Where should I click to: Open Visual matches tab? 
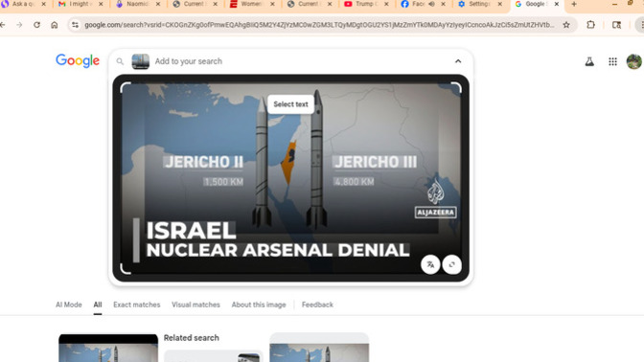pos(195,305)
